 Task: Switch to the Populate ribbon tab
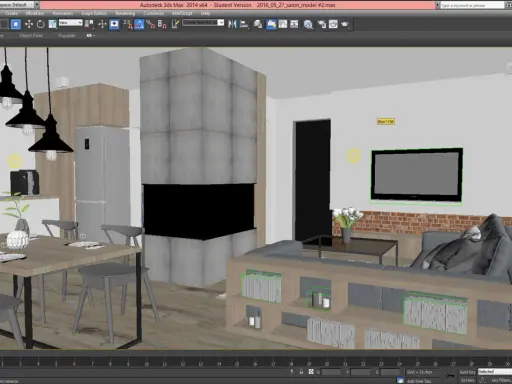67,35
